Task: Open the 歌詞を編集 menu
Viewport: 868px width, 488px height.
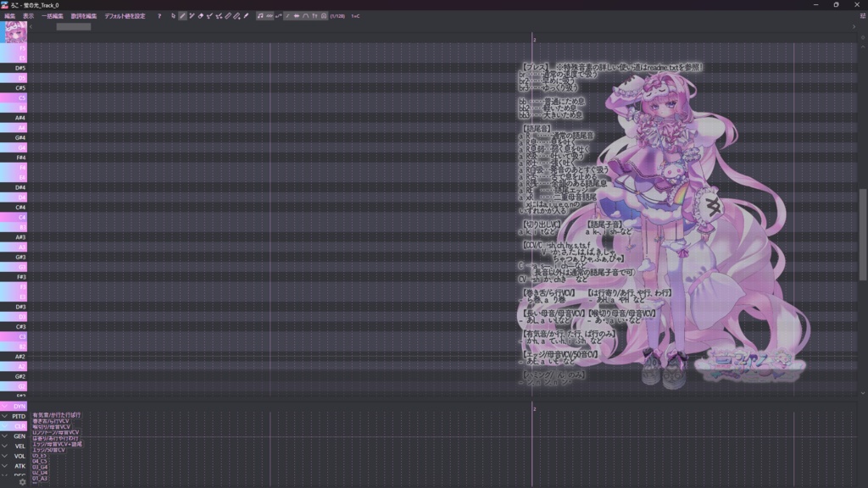Action: [x=84, y=16]
